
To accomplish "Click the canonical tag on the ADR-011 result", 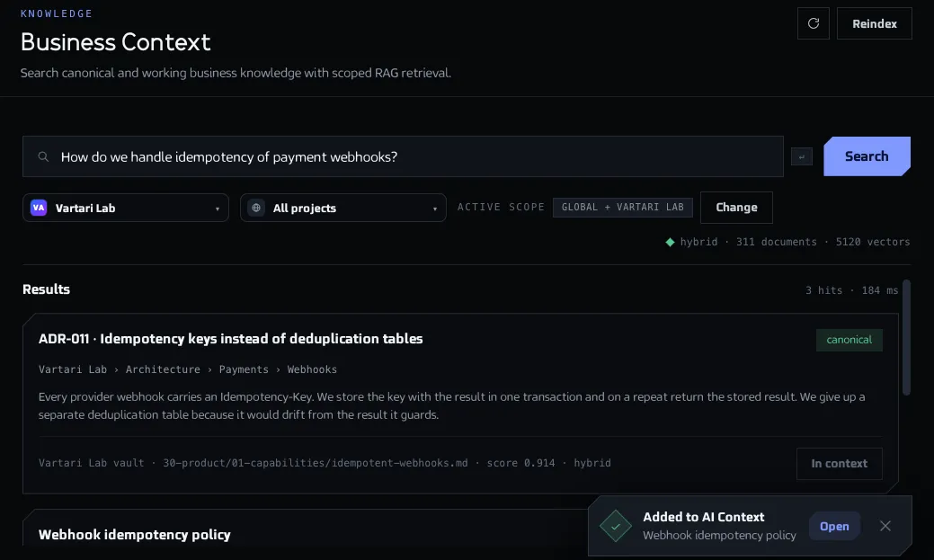I will 849,340.
